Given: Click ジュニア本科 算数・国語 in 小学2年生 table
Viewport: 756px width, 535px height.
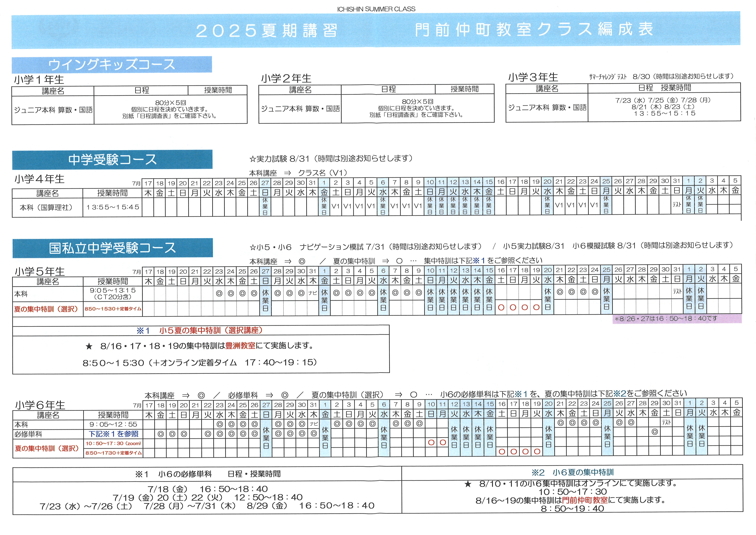Looking at the screenshot, I should pos(300,109).
